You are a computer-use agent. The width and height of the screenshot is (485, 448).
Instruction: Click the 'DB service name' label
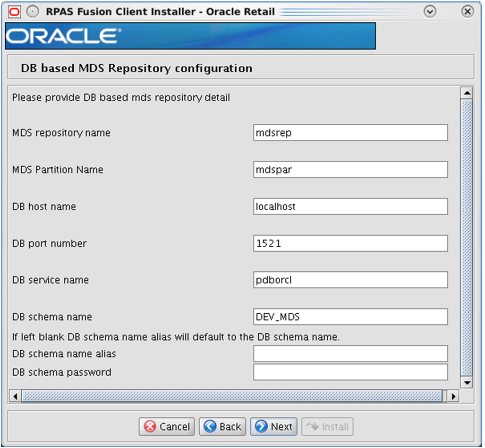tap(51, 280)
